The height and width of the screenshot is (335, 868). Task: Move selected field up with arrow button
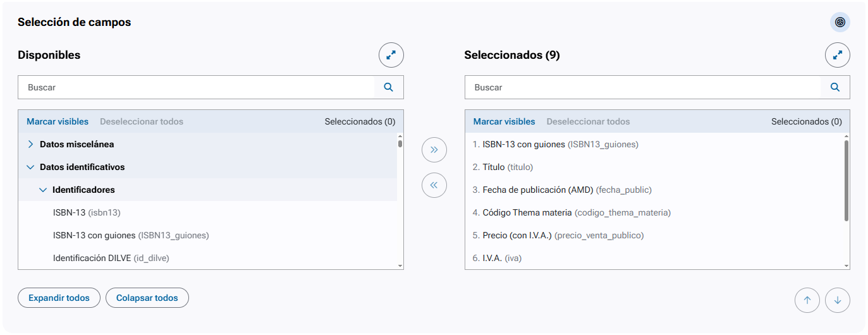(x=807, y=300)
